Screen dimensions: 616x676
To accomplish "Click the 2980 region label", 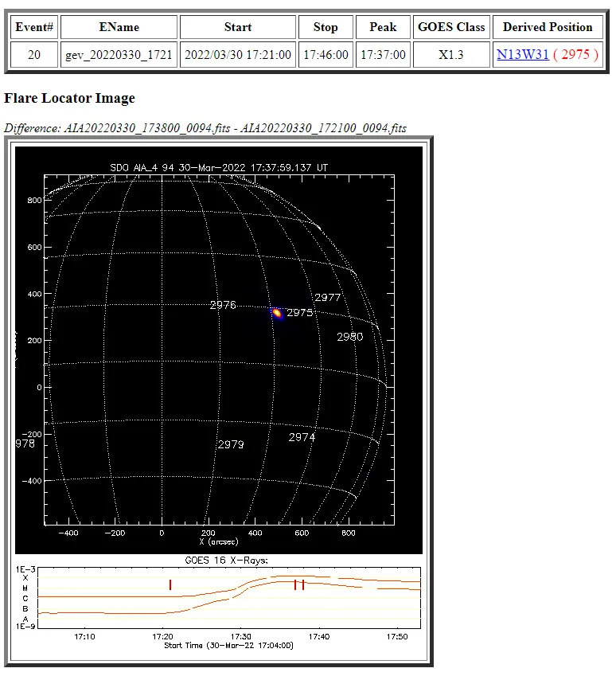I will [349, 337].
